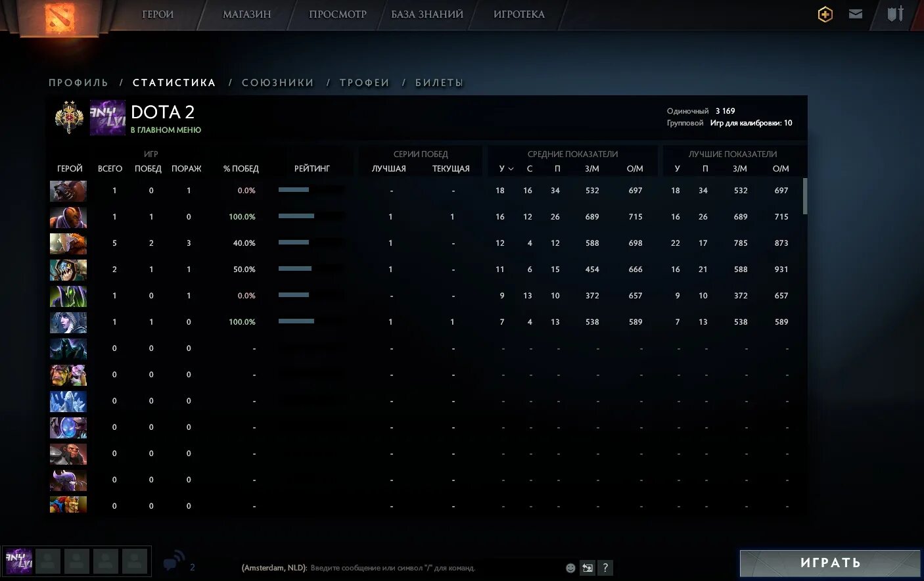Sort by the РЕЙТИНГ column header
Screen dimensions: 924x581
[312, 169]
